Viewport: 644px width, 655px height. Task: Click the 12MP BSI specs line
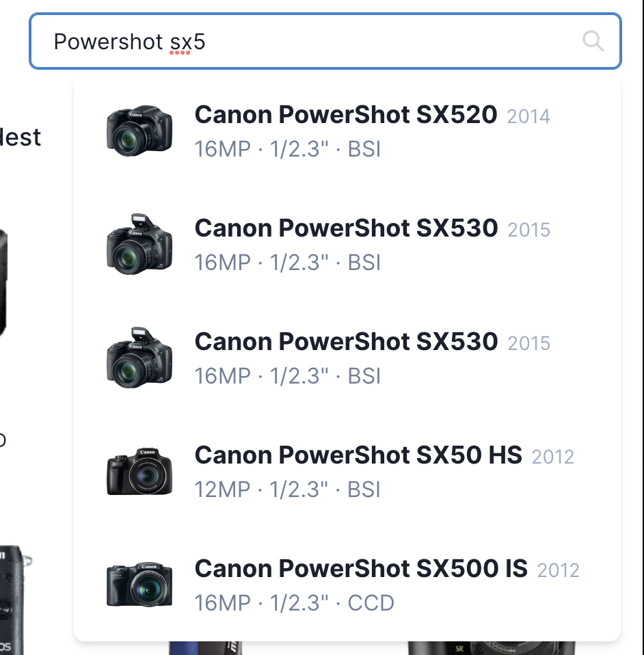coord(287,490)
